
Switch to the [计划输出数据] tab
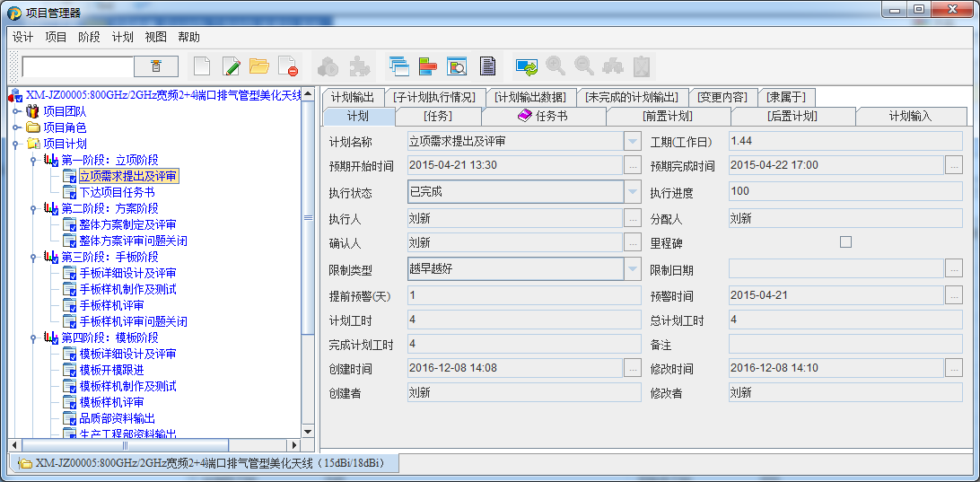530,97
